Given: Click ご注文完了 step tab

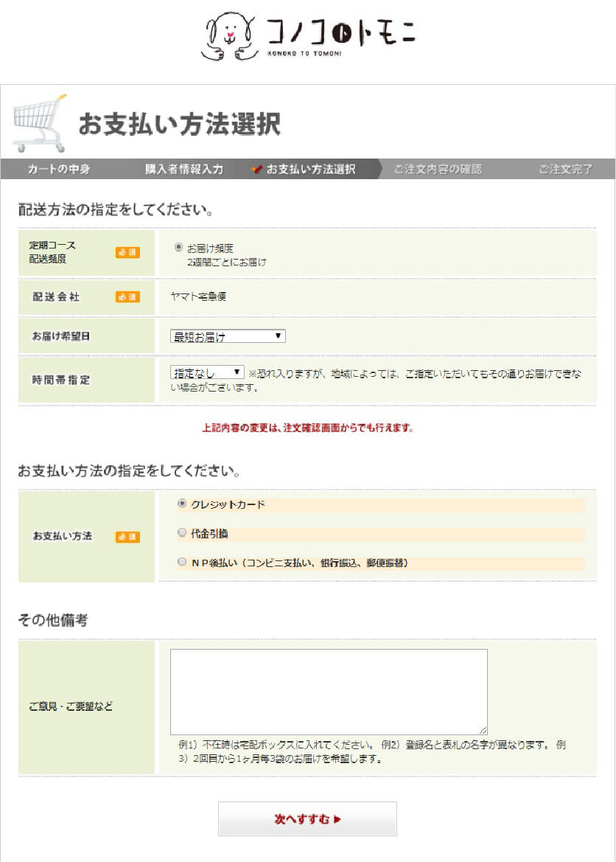Looking at the screenshot, I should pos(565,170).
